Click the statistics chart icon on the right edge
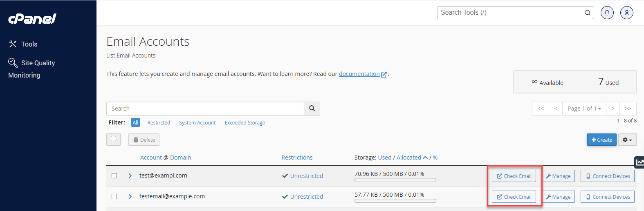This screenshot has width=644, height=211. coord(640,162)
